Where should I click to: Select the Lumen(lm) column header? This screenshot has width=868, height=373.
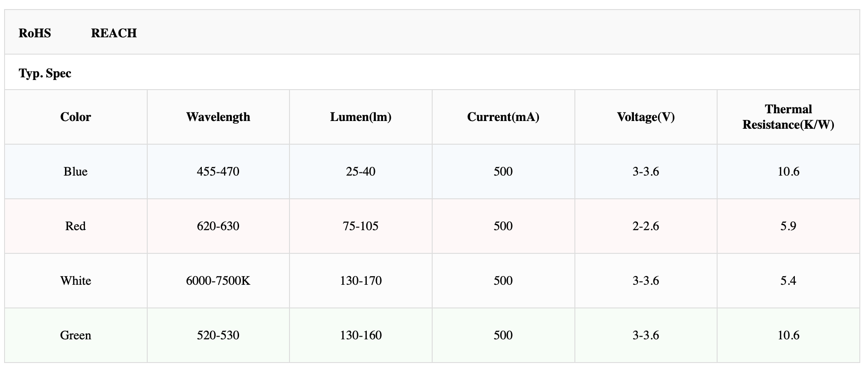[361, 117]
